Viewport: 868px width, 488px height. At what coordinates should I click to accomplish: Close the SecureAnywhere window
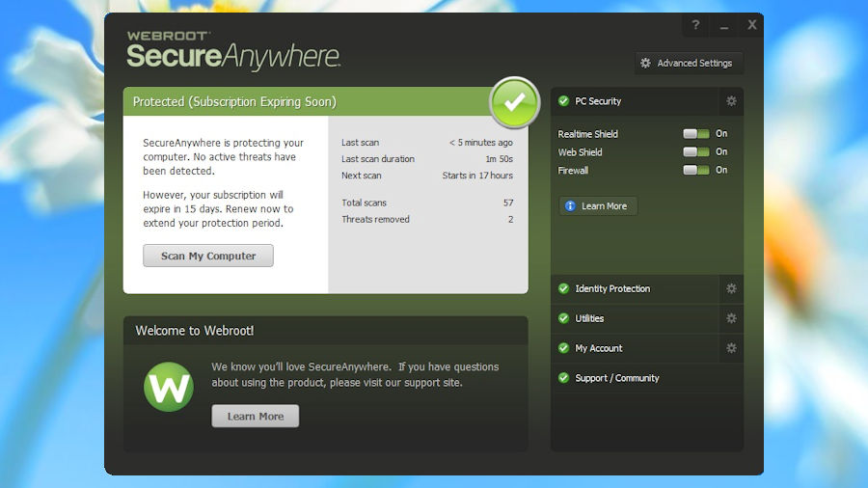point(751,25)
